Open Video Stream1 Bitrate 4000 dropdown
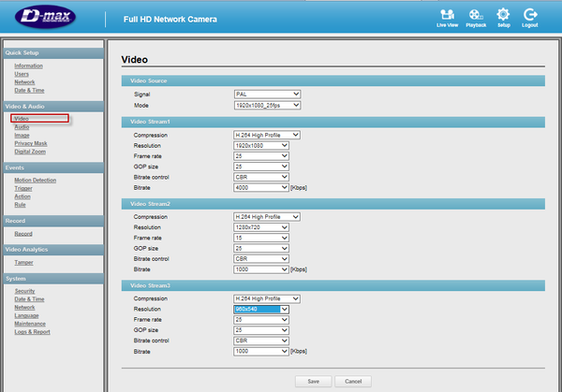The width and height of the screenshot is (562, 392). tap(261, 188)
